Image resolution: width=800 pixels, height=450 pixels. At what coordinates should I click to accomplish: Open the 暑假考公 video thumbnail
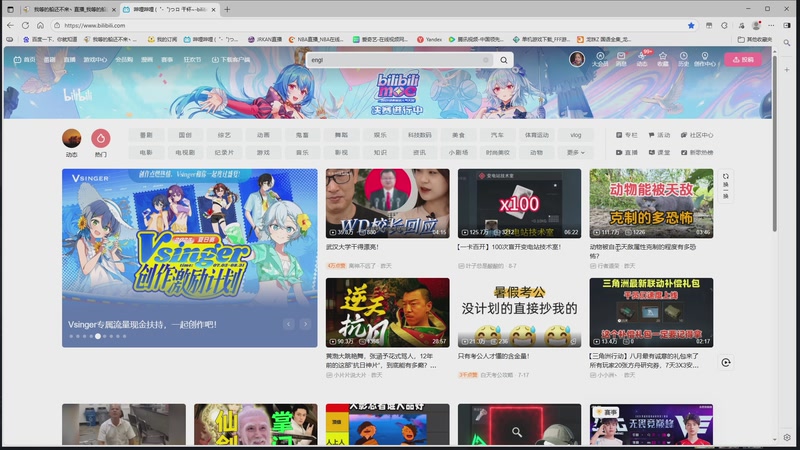[x=519, y=313]
